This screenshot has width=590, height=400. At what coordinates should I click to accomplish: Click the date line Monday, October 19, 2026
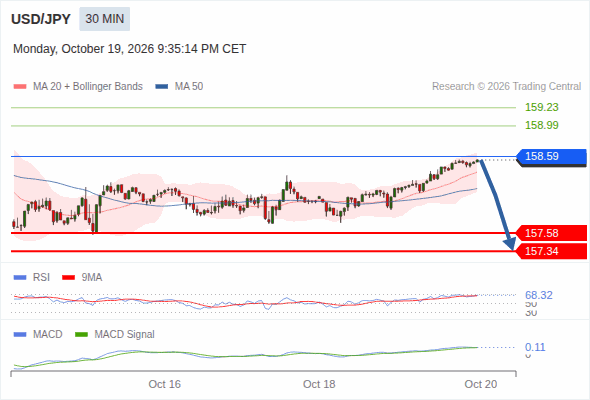pyautogui.click(x=129, y=49)
